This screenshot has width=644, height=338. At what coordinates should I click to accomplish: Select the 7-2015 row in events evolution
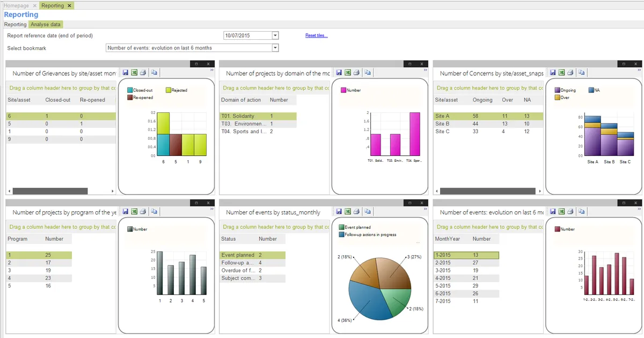pos(466,301)
